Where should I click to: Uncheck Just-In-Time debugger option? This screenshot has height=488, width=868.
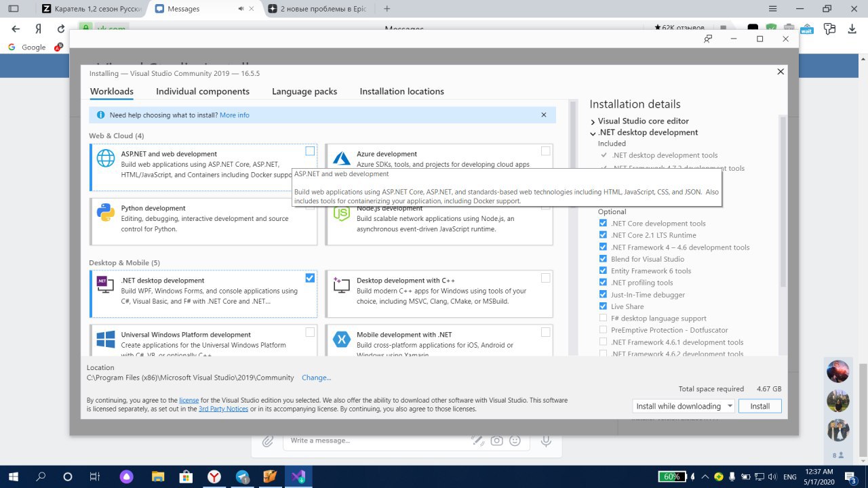[603, 295]
